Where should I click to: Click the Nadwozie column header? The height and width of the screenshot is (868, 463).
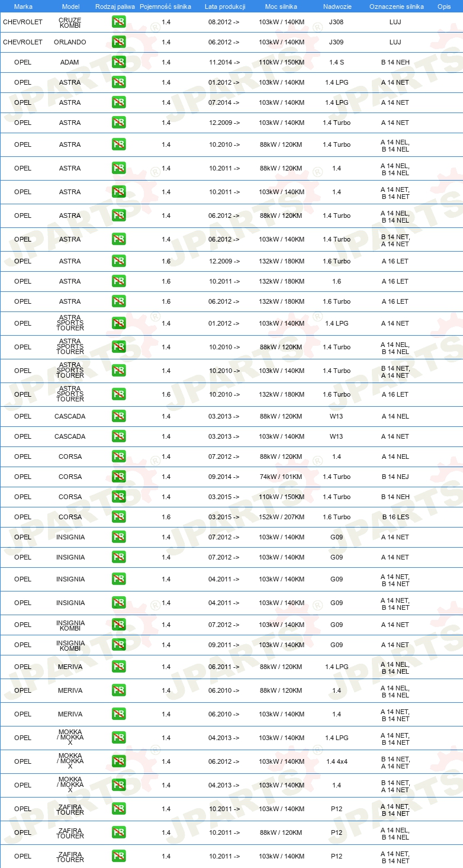point(337,7)
